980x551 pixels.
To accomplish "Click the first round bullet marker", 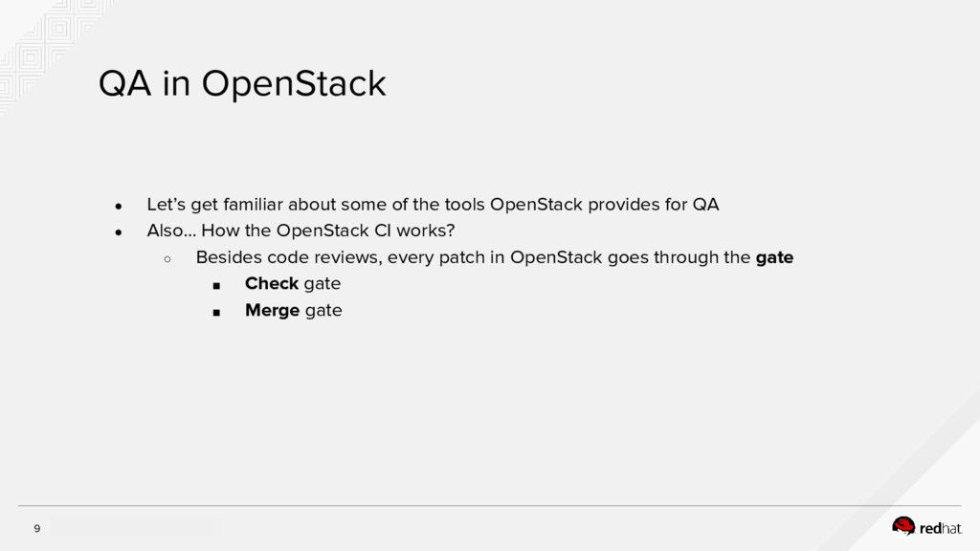I will [x=119, y=206].
